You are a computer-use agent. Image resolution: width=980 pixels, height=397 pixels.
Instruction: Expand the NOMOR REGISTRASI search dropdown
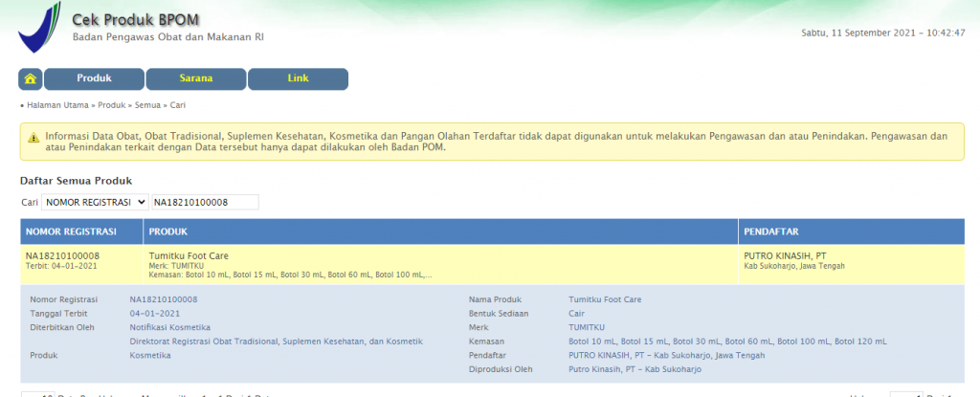click(x=95, y=202)
